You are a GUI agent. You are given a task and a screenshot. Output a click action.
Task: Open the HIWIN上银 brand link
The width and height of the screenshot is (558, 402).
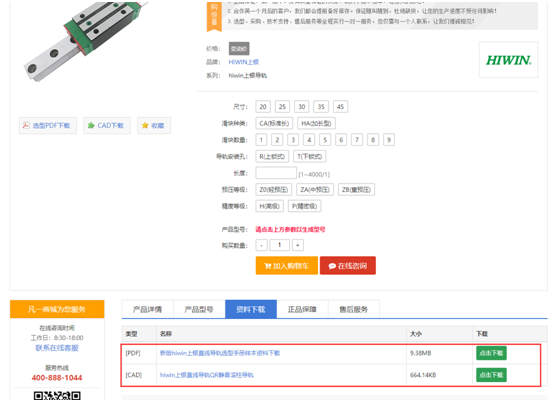point(244,62)
